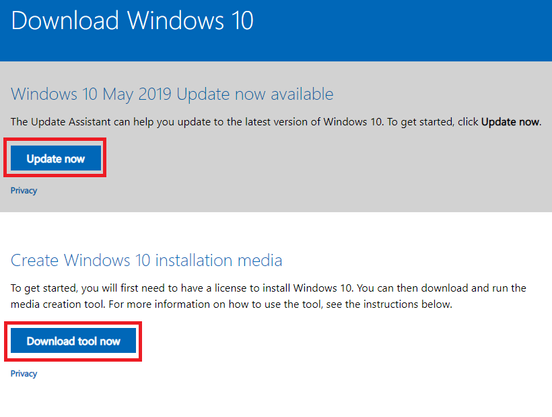Select the Windows 10 May 2019 Update heading
This screenshot has width=552, height=417.
pyautogui.click(x=172, y=94)
